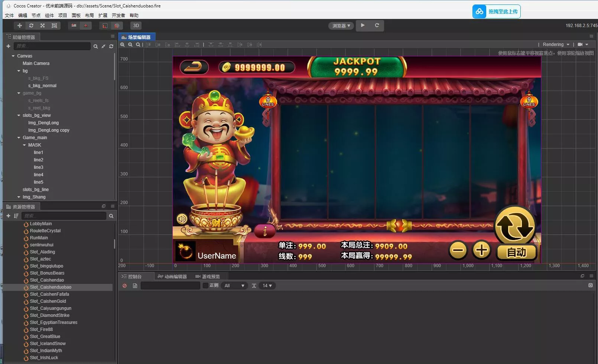Image resolution: width=598 pixels, height=364 pixels.
Task: Select Slot_Alading scene asset
Action: pyautogui.click(x=42, y=252)
